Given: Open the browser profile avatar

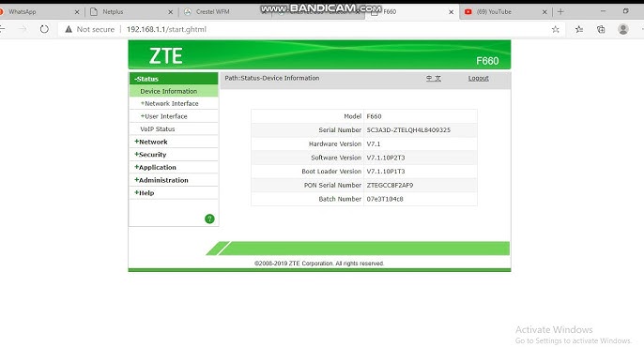Looking at the screenshot, I should 623,29.
